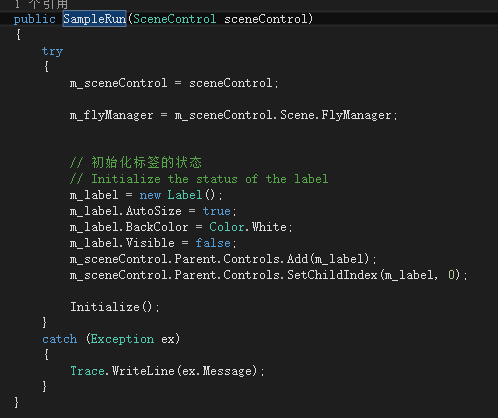Click Trace in Trace.WriteLine
498x418 pixels.
[x=87, y=371]
